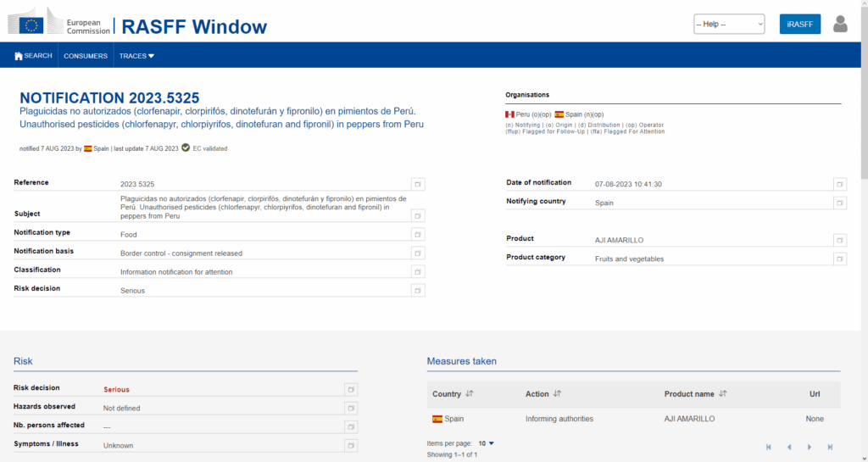The height and width of the screenshot is (462, 868).
Task: Sort measures table by Product name
Action: click(x=722, y=394)
